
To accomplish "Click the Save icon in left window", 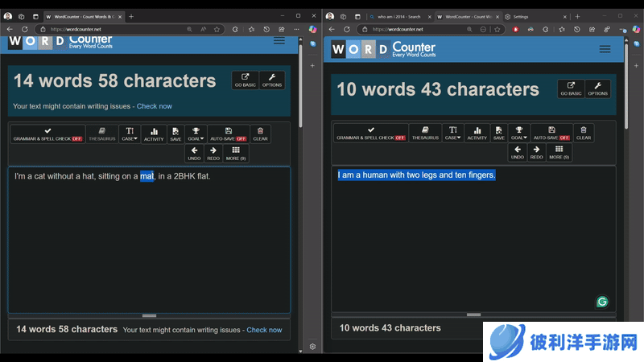I will tap(175, 134).
